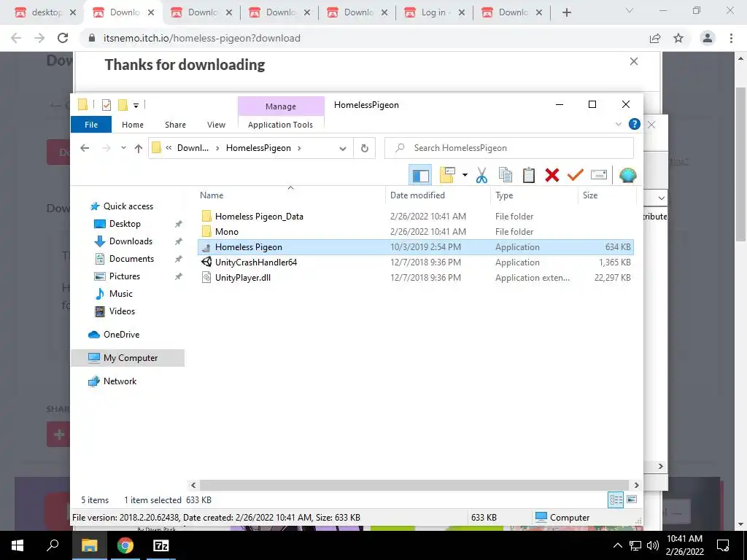Click Quick access in navigation pane
Screen dimensions: 747x560
click(x=128, y=206)
